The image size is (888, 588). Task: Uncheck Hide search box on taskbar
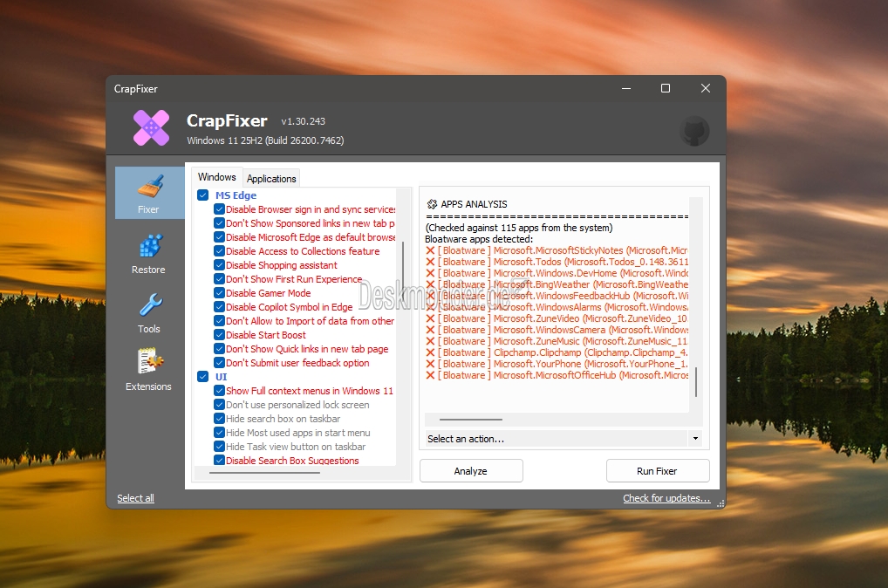pyautogui.click(x=218, y=419)
